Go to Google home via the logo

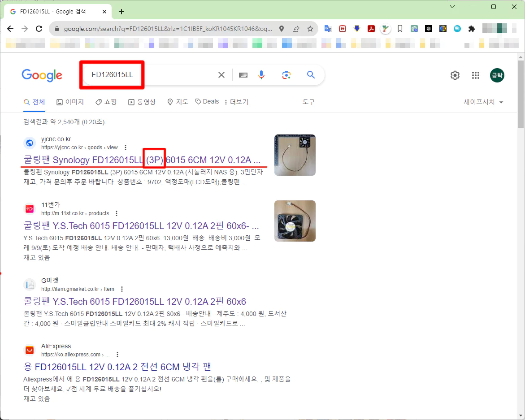point(42,75)
